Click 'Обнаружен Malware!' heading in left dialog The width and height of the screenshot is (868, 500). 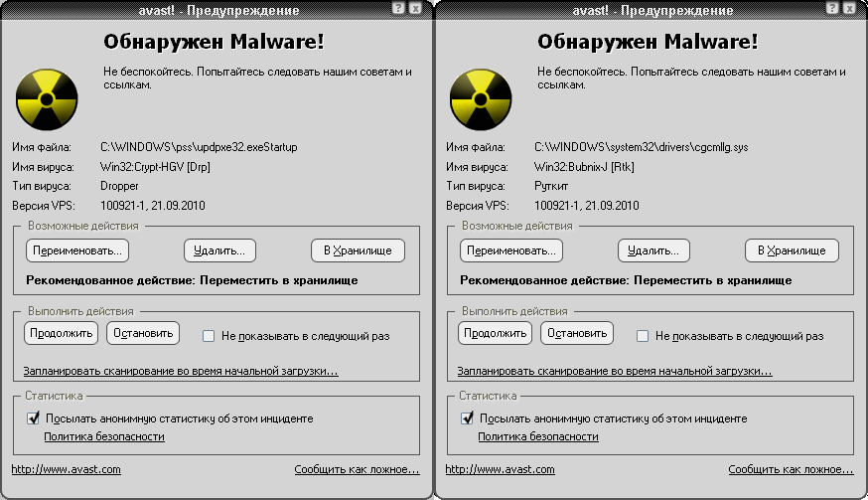(x=214, y=42)
